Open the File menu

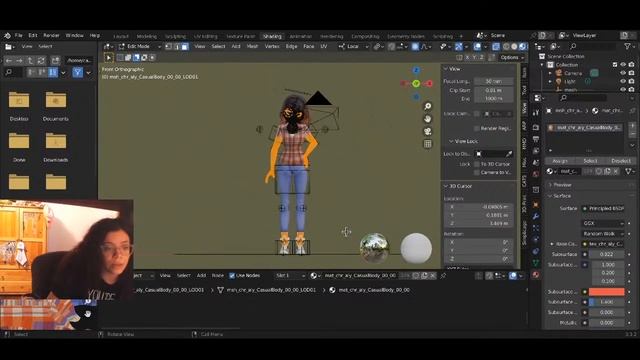pyautogui.click(x=19, y=36)
